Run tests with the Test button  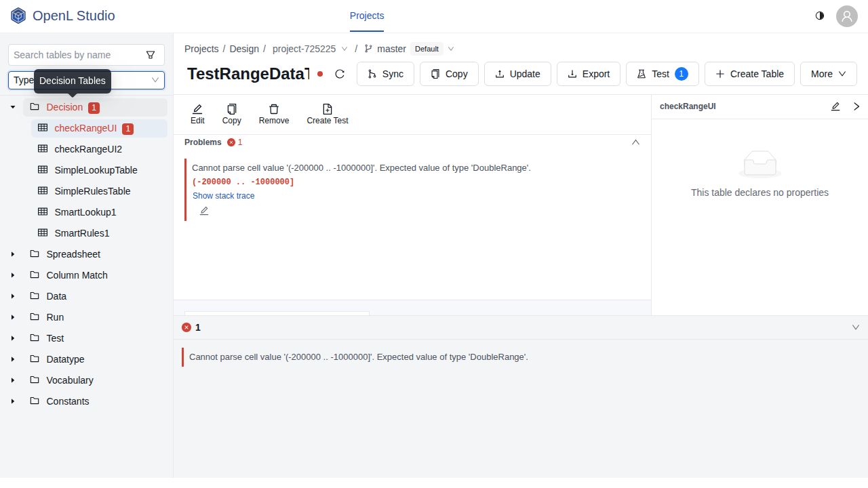point(663,74)
